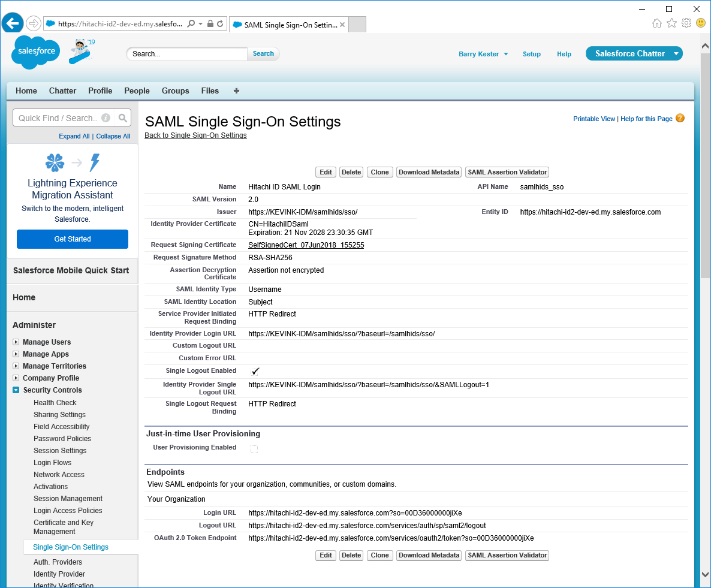Screen dimensions: 711x588
Task: Collapse the Security Controls section
Action: pos(16,390)
